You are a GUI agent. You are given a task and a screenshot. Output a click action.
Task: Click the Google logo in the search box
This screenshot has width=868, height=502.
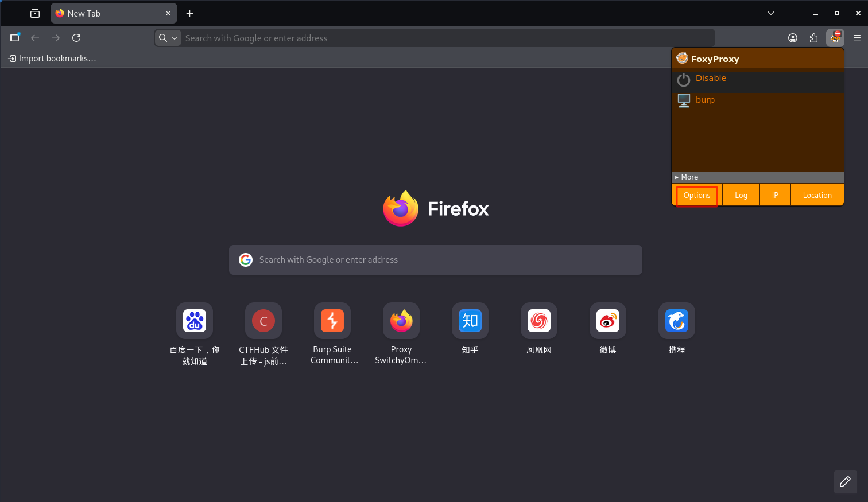coord(246,260)
